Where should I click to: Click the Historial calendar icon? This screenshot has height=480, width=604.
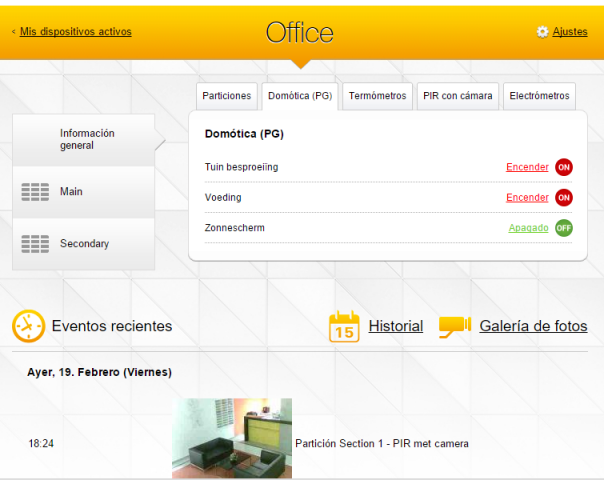[x=343, y=326]
